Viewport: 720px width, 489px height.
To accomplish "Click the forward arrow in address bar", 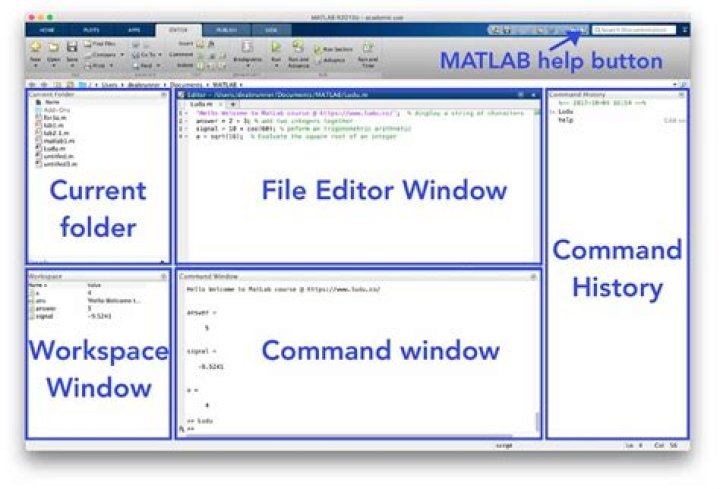I will click(x=44, y=85).
